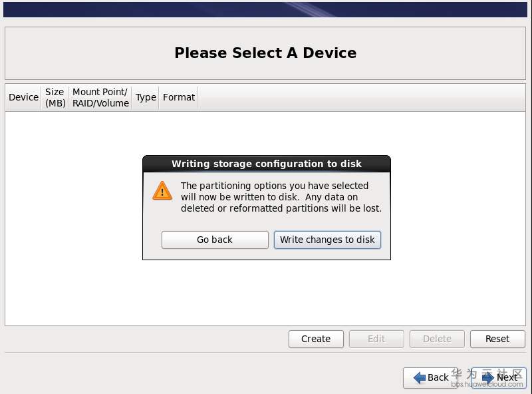Click the partitioning warning message text

pos(281,197)
